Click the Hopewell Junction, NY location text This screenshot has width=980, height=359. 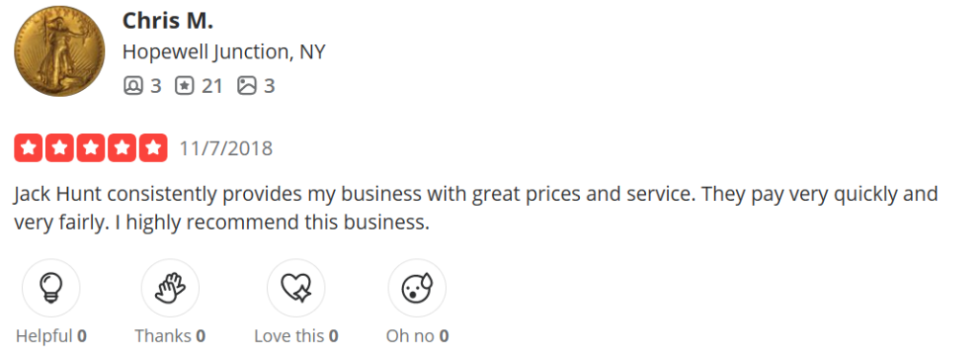(224, 52)
